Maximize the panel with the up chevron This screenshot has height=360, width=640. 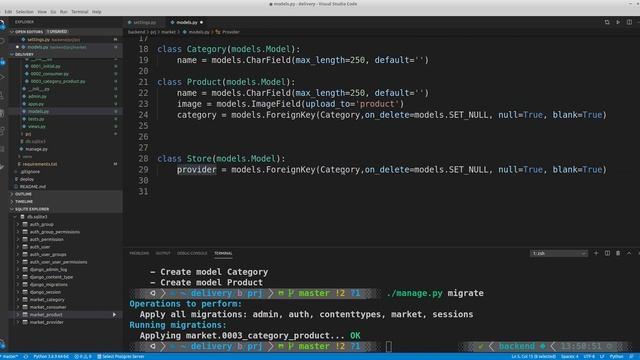click(629, 253)
